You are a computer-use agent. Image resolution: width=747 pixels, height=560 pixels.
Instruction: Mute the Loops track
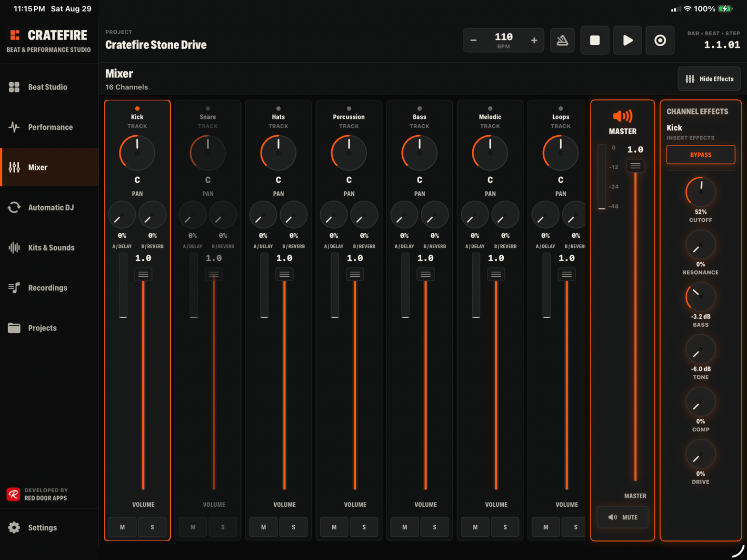point(546,527)
